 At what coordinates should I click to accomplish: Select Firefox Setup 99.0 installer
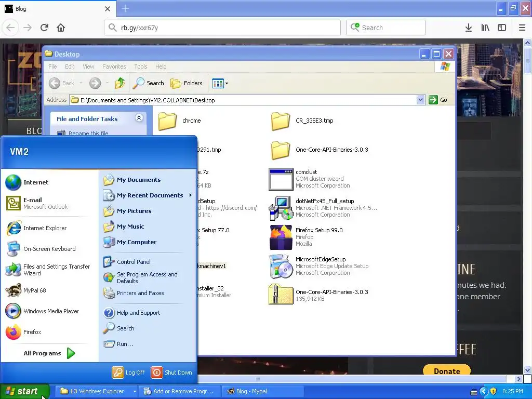[x=306, y=237]
